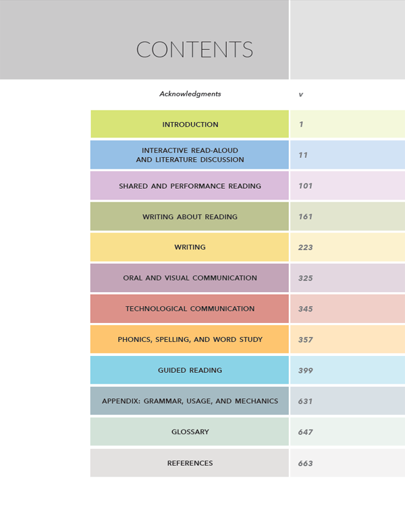
Task: Go to Shared and Performance Reading
Action: coord(190,186)
